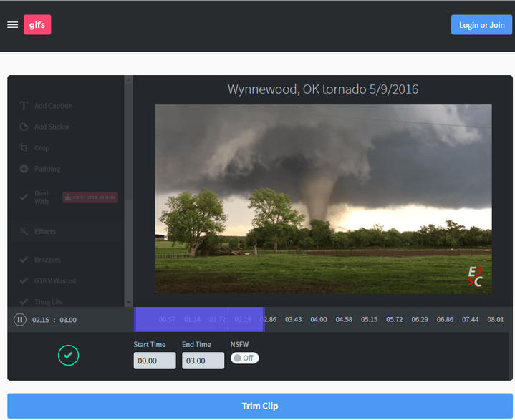Screen dimensions: 515x420
Task: Select the Add Sticker icon
Action: [24, 127]
